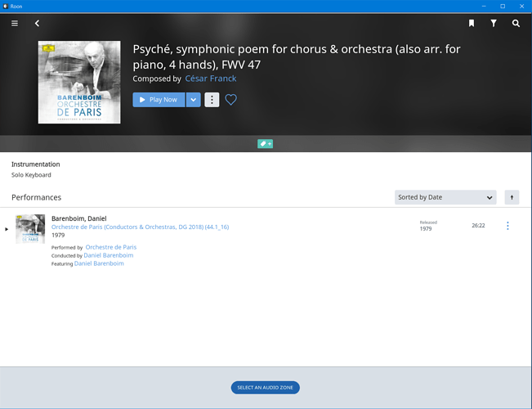Viewport: 532px width, 409px height.
Task: Click the small performance album thumbnail
Action: click(x=30, y=228)
